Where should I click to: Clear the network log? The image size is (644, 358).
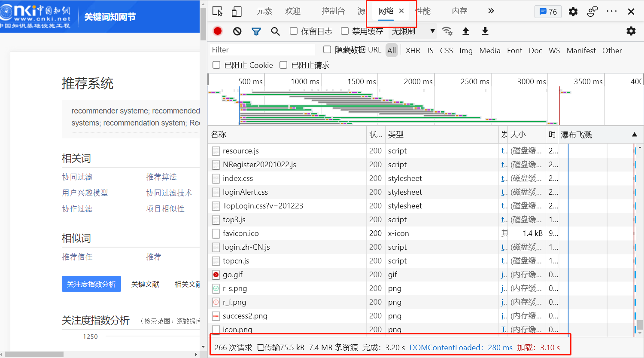(237, 31)
